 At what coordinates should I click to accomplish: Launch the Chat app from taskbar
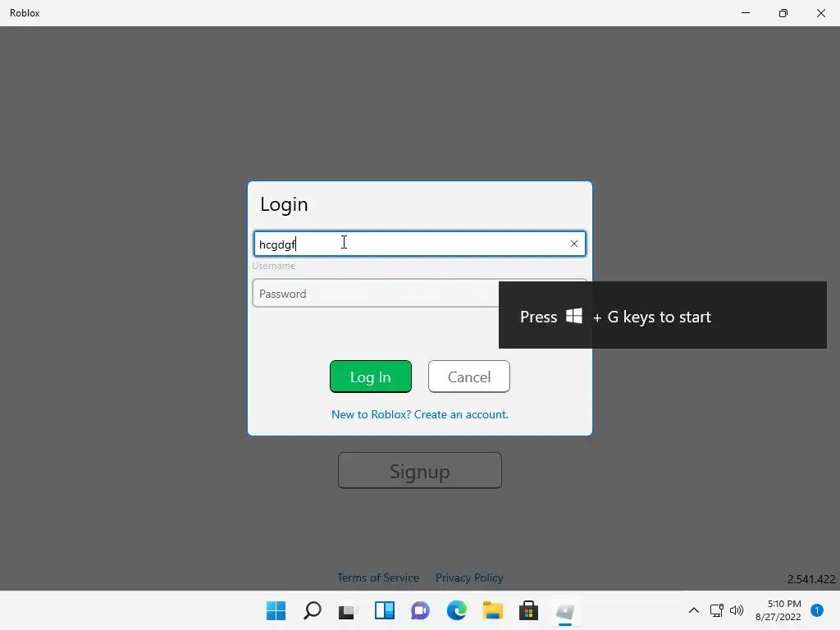(421, 610)
